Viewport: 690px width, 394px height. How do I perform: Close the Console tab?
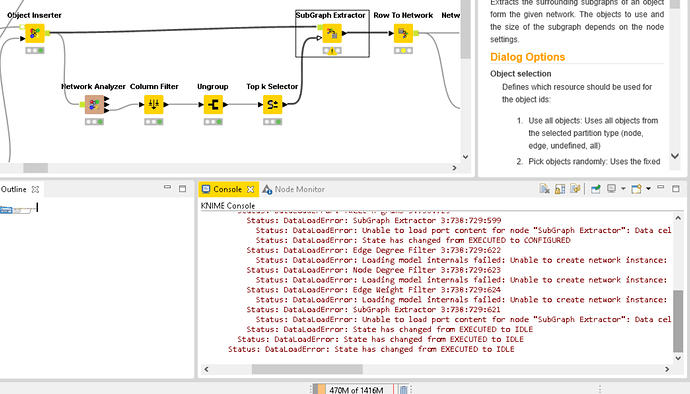pyautogui.click(x=250, y=189)
